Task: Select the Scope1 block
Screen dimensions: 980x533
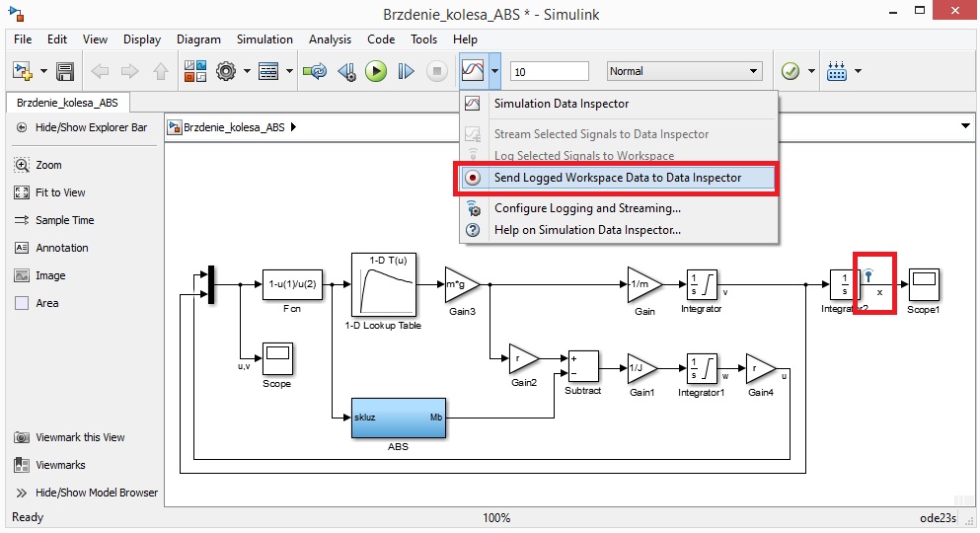Action: (924, 285)
